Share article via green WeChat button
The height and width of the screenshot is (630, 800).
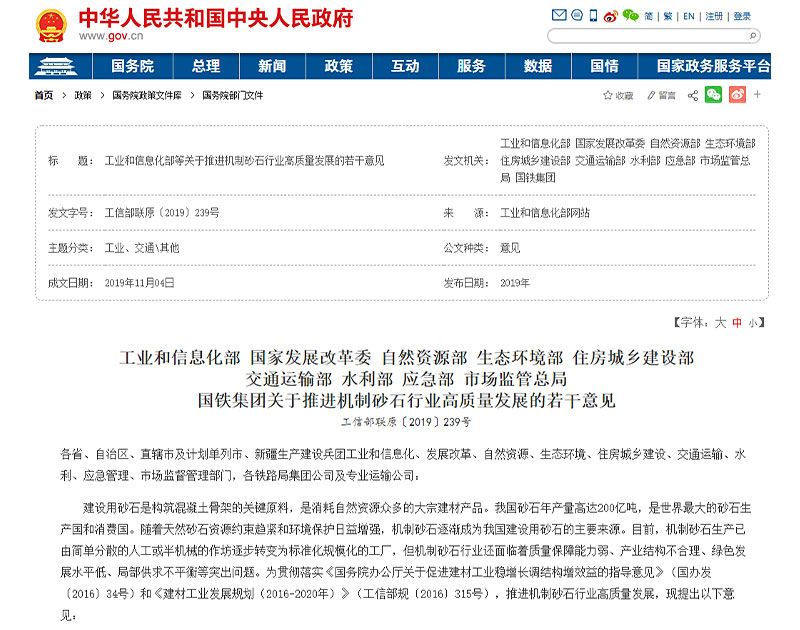[713, 95]
